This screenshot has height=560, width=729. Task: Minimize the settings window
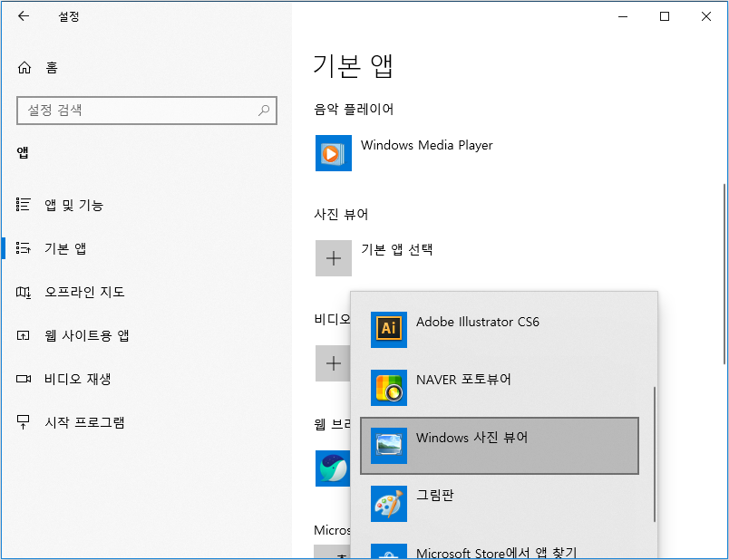(x=623, y=16)
